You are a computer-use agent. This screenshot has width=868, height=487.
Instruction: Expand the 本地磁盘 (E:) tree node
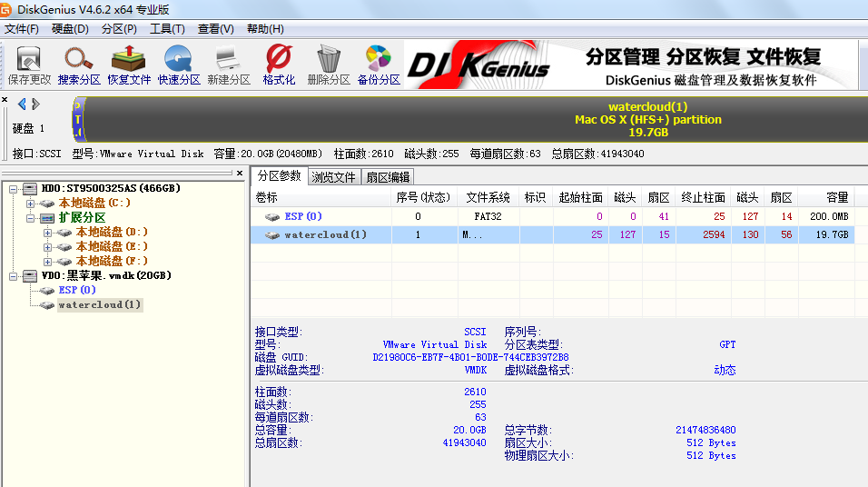47,247
